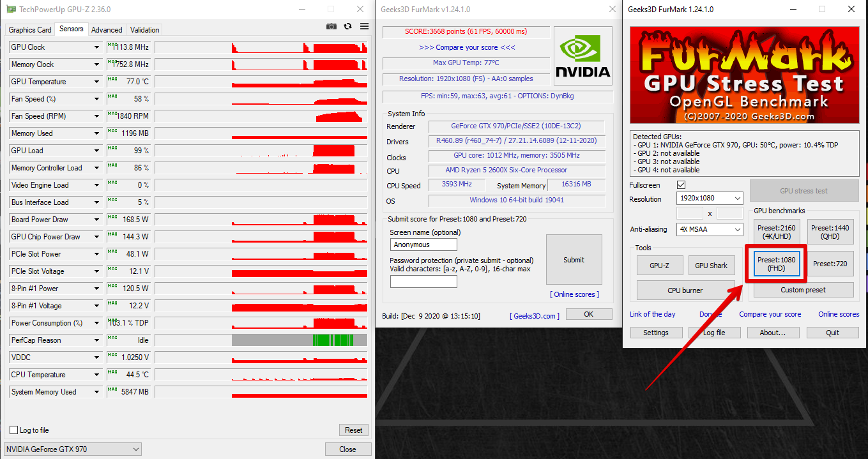Click Windows 10 64-bit build 19041 value
Viewport: 868px width, 459px height.
(x=516, y=200)
